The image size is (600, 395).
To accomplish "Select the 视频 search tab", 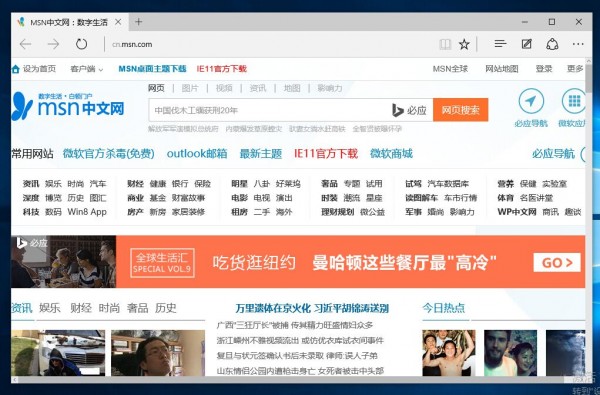I will [x=224, y=88].
